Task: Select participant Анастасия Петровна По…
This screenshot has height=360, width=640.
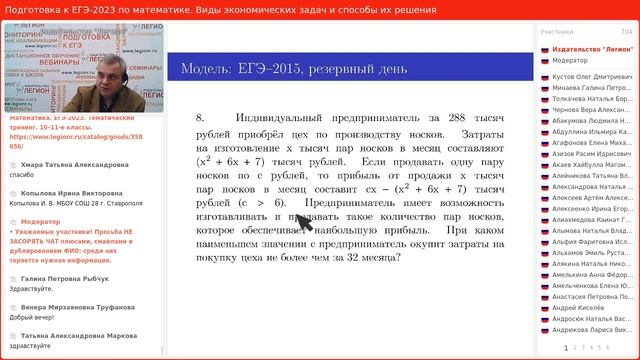Action: coord(592,297)
